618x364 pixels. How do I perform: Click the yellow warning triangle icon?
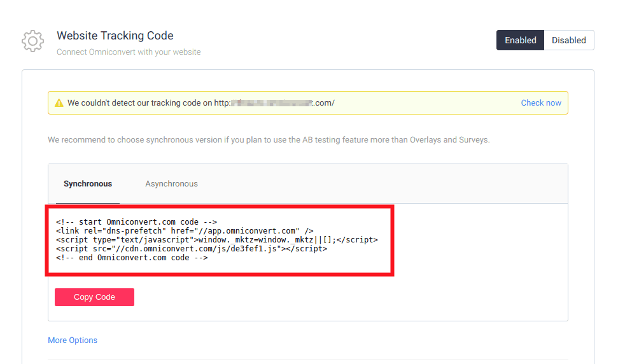click(59, 103)
